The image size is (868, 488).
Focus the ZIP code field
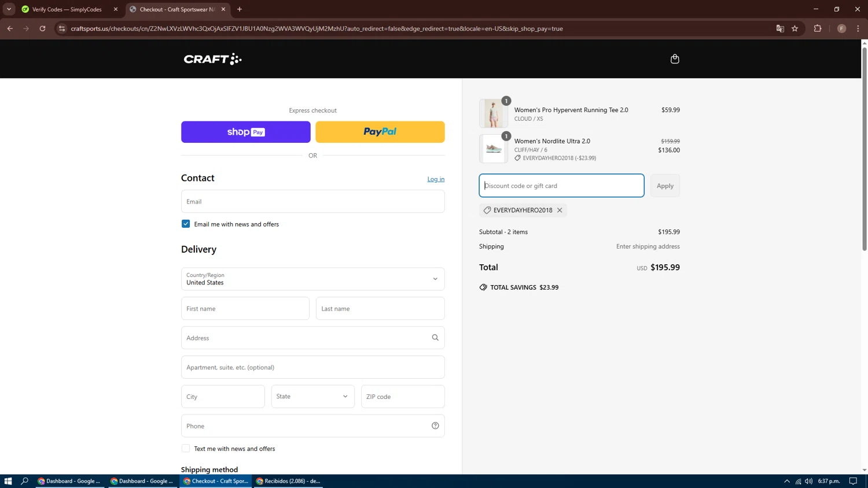[x=403, y=397]
